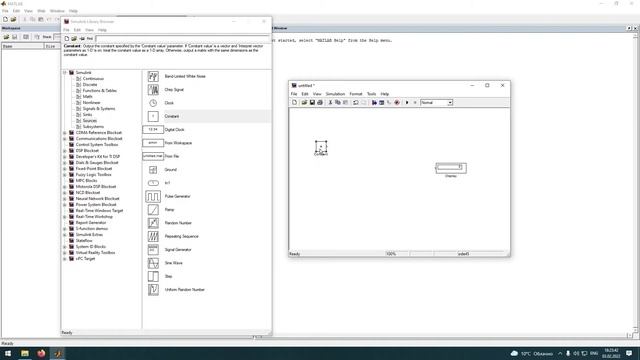Expand the Fuzzy Logic Toolbox node

(x=64, y=175)
